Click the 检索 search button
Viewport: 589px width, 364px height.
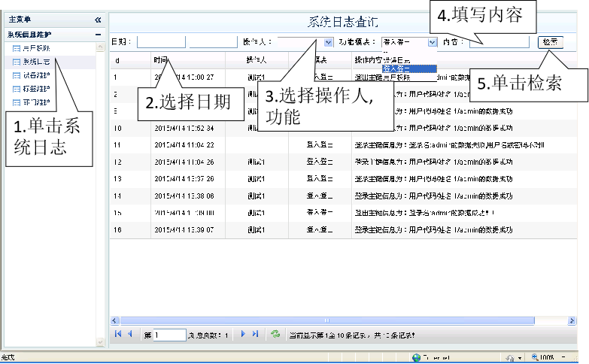click(x=551, y=42)
